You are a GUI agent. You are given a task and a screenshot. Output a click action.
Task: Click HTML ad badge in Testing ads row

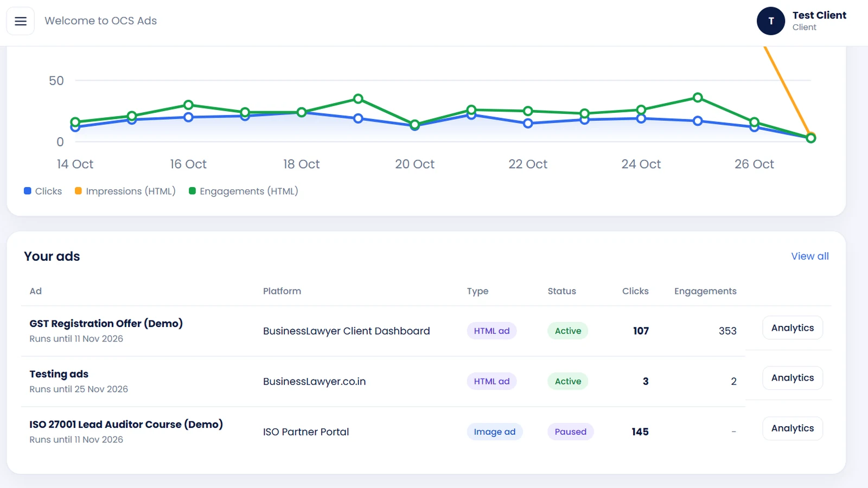pos(492,381)
